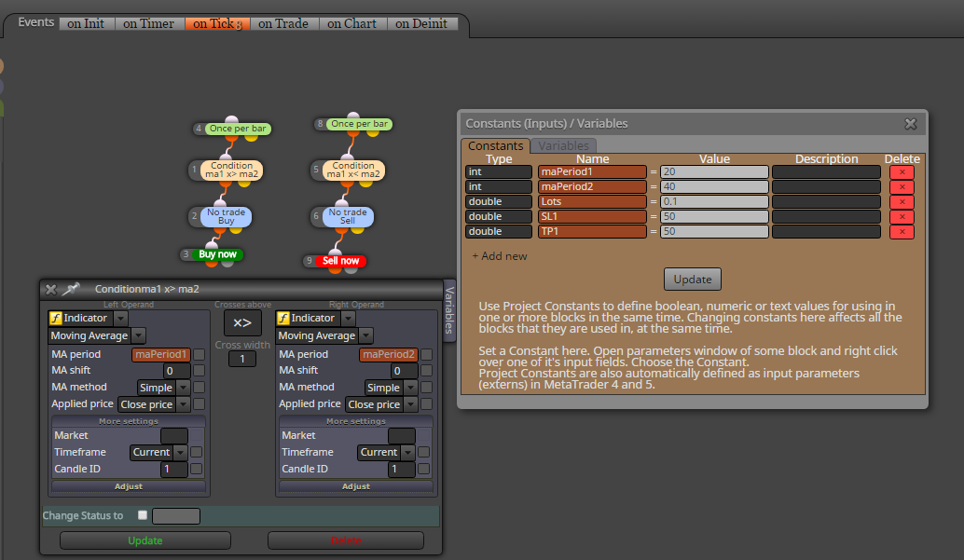Image resolution: width=964 pixels, height=560 pixels.
Task: Delete the SL1 constant row
Action: [x=902, y=216]
